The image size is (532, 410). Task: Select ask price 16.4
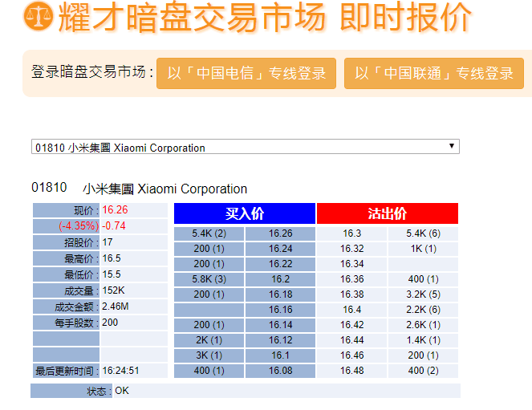pyautogui.click(x=351, y=310)
